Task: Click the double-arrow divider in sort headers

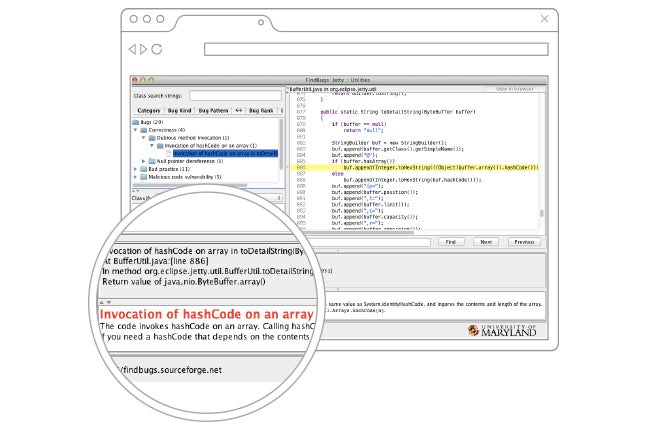Action: pyautogui.click(x=239, y=111)
